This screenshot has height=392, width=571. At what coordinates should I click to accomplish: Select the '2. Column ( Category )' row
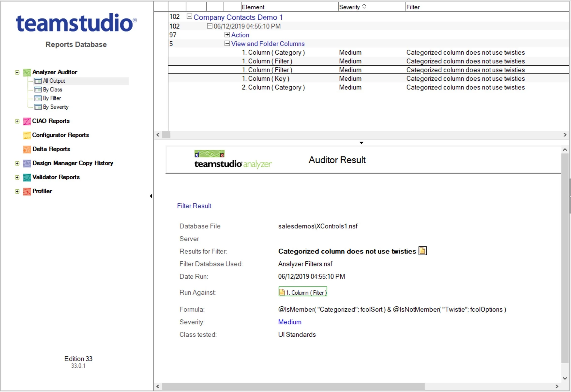tap(368, 87)
